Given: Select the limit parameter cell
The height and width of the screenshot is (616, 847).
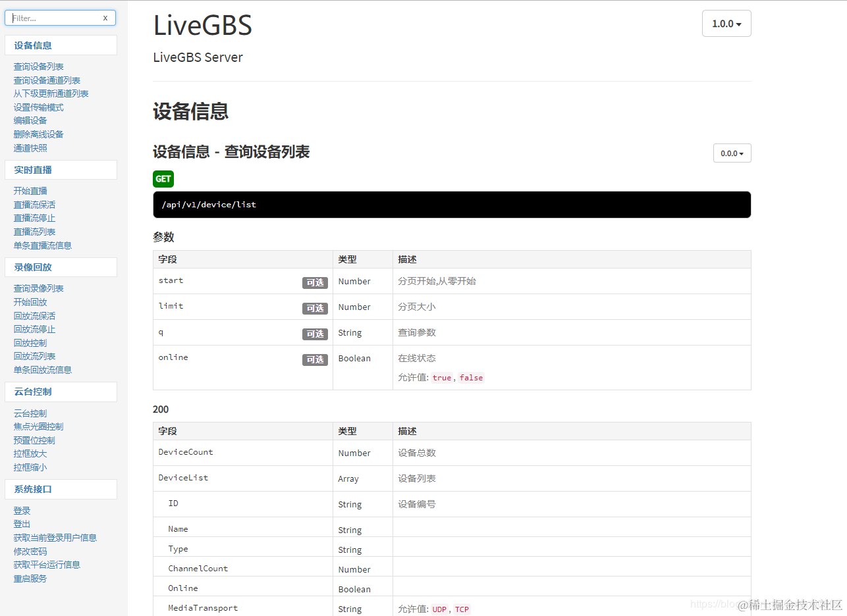Looking at the screenshot, I should click(x=243, y=307).
